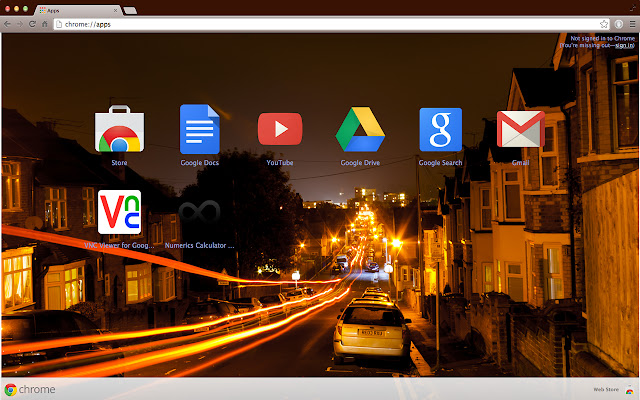Click the Numerics Calculator ... label
This screenshot has height=400, width=640.
point(200,245)
